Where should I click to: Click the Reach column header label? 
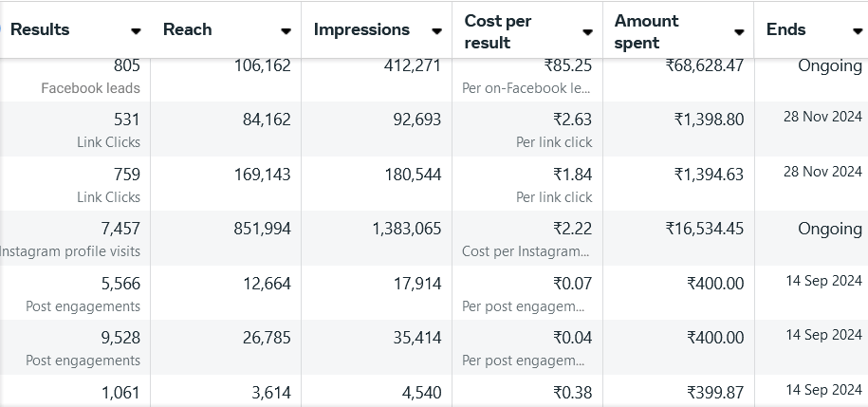click(187, 29)
